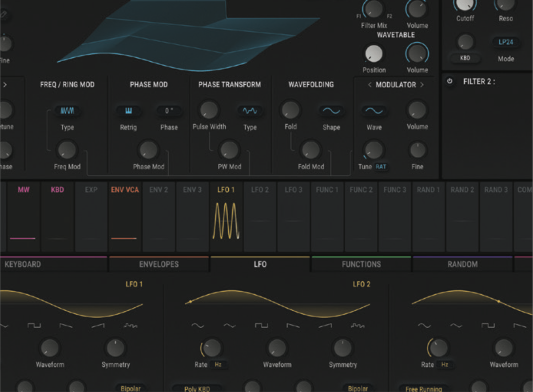The image size is (533, 392).
Task: Click the sine Shape icon in the Wavefolding section
Action: click(331, 111)
